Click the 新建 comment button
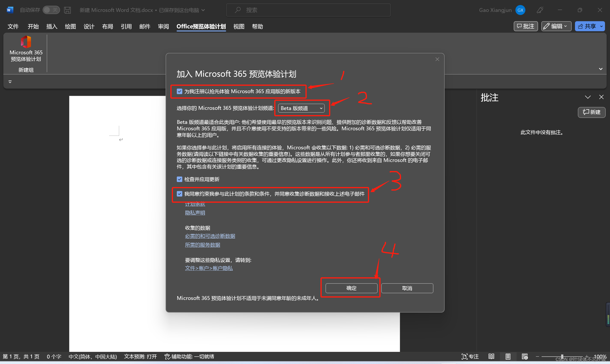This screenshot has width=610, height=364. pyautogui.click(x=591, y=112)
